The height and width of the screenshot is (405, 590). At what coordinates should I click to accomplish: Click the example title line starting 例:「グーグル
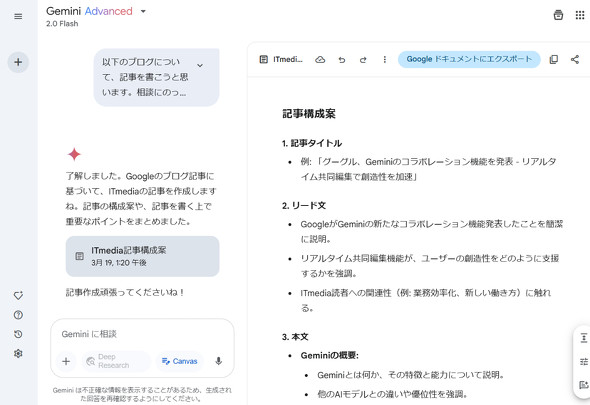click(x=428, y=169)
